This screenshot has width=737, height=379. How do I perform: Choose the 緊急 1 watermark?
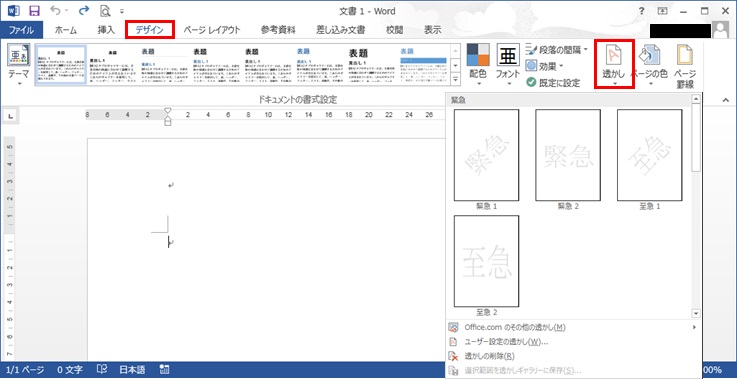pyautogui.click(x=486, y=160)
